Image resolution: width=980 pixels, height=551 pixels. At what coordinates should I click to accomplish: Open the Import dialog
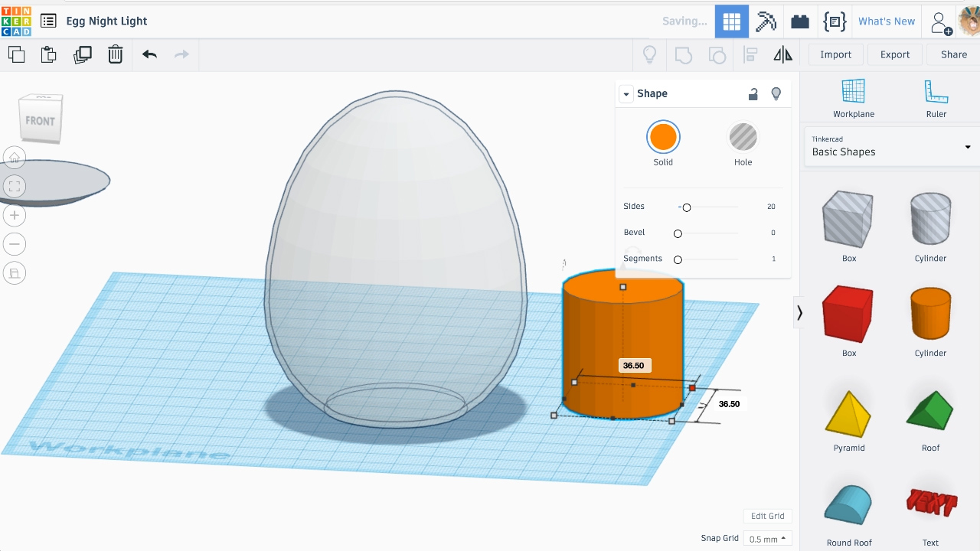point(835,54)
